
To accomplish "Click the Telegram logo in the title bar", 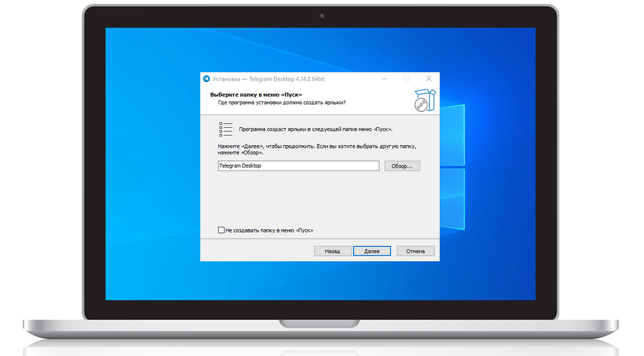I will [207, 79].
